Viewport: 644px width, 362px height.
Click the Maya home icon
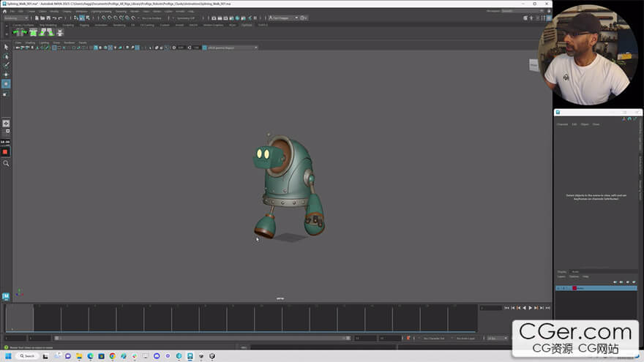click(4, 11)
